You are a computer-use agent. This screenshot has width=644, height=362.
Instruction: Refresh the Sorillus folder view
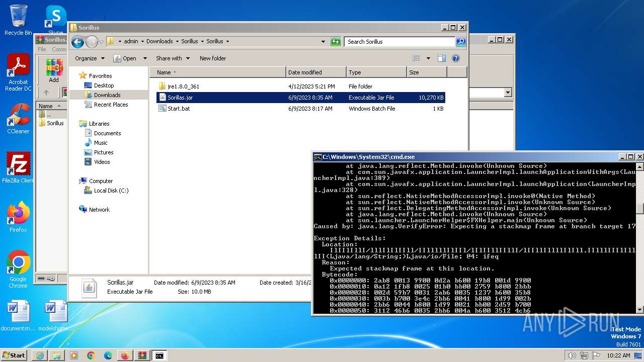pos(336,42)
